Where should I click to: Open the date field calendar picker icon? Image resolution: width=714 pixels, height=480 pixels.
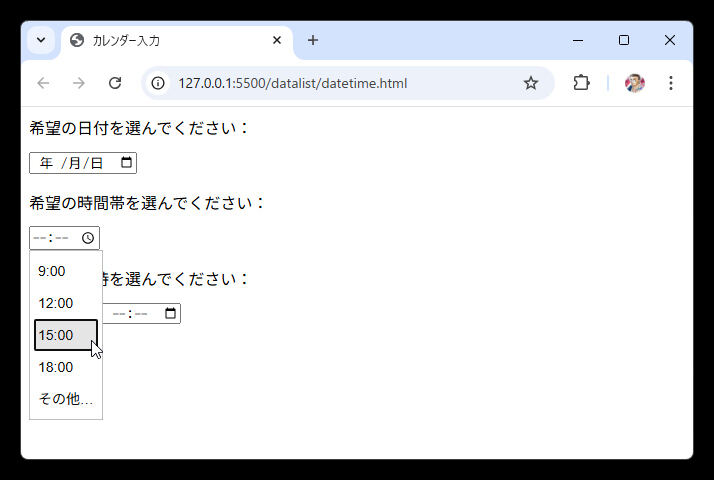[126, 163]
